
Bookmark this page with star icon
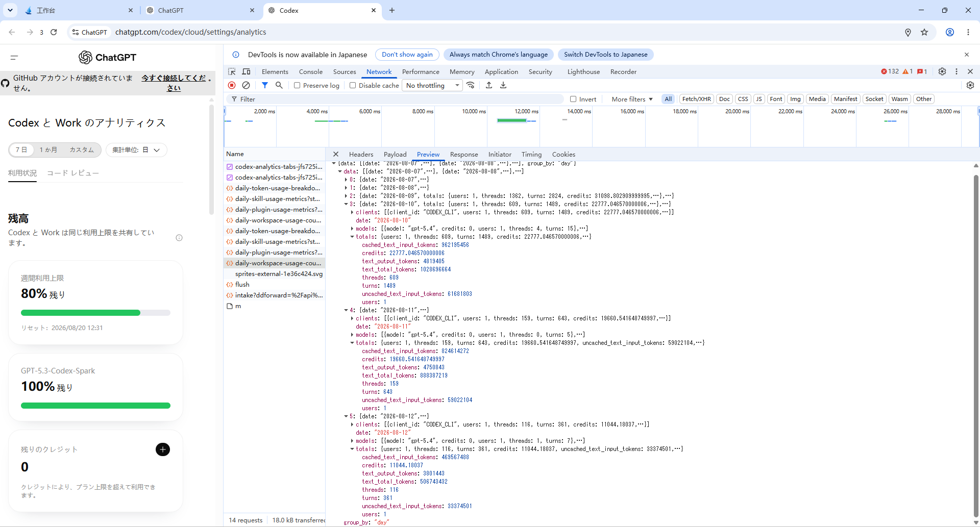tap(924, 32)
